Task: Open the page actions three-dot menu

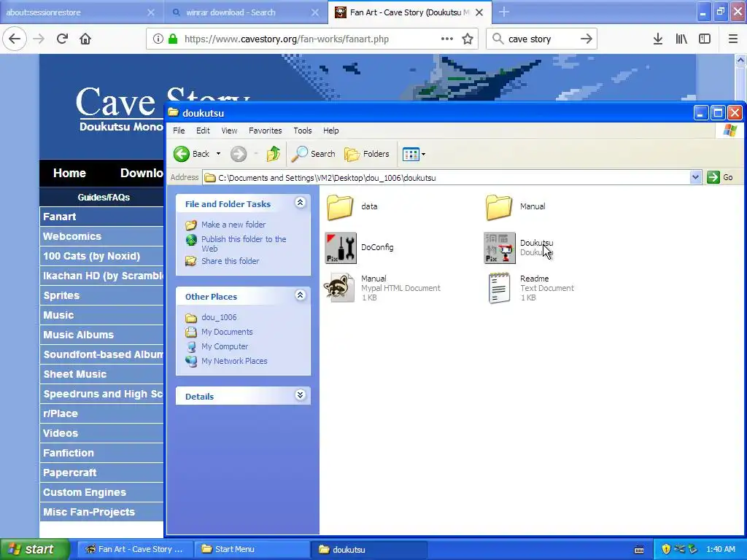Action: point(447,39)
